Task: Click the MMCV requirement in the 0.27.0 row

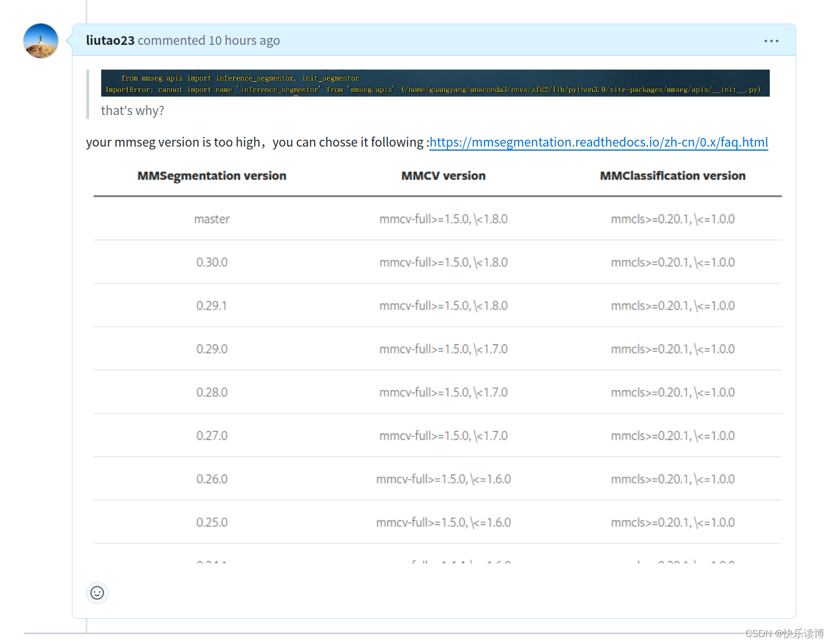Action: [x=443, y=436]
